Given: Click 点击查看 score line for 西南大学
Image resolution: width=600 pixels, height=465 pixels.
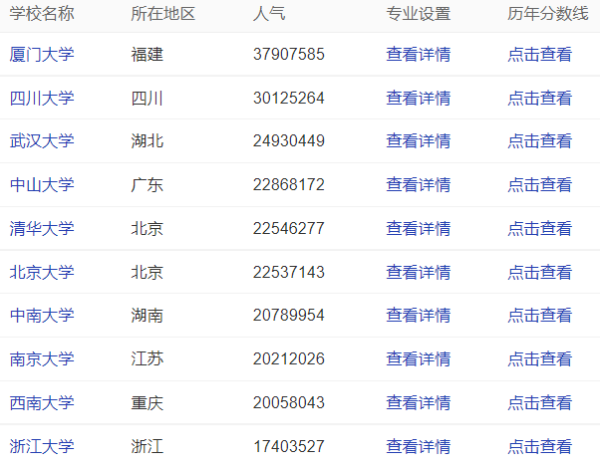Looking at the screenshot, I should 540,403.
